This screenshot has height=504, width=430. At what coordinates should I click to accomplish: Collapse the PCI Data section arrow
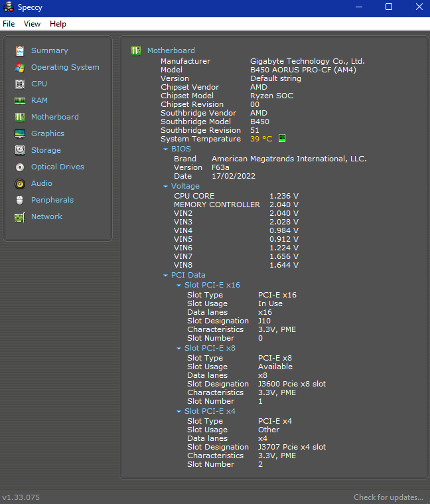(165, 276)
